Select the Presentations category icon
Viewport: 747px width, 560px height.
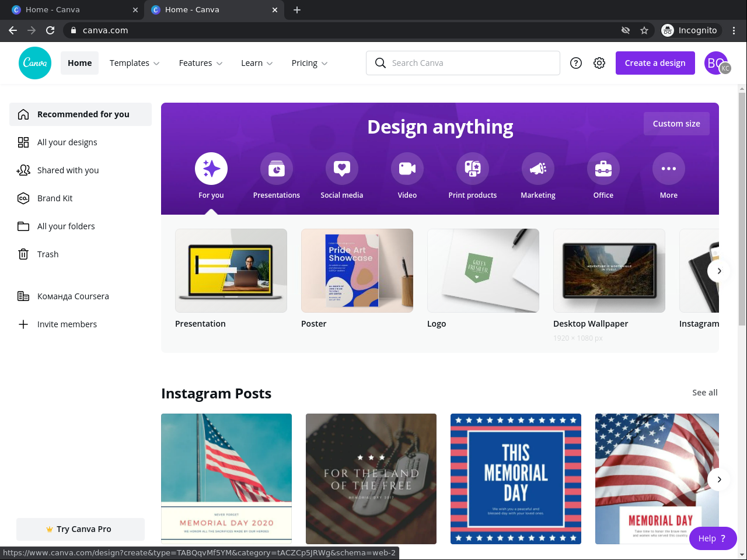coord(277,169)
